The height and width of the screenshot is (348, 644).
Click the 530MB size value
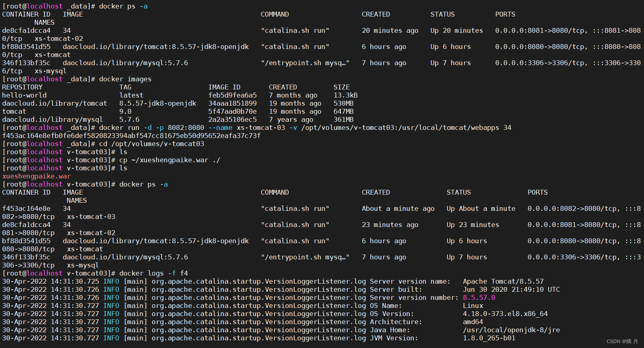tap(344, 103)
